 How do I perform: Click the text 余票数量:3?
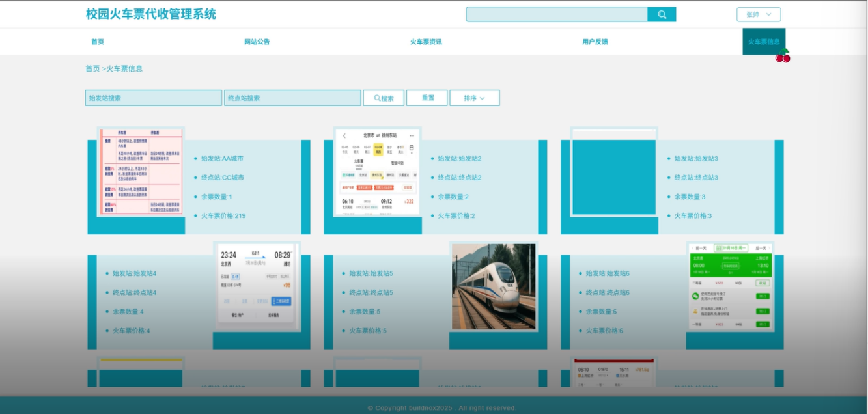point(690,197)
